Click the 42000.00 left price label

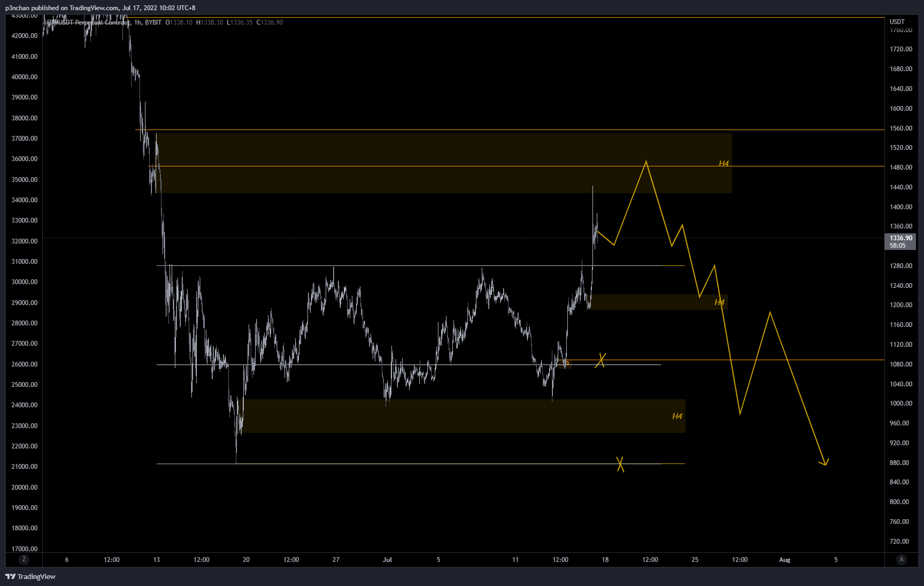(x=25, y=36)
